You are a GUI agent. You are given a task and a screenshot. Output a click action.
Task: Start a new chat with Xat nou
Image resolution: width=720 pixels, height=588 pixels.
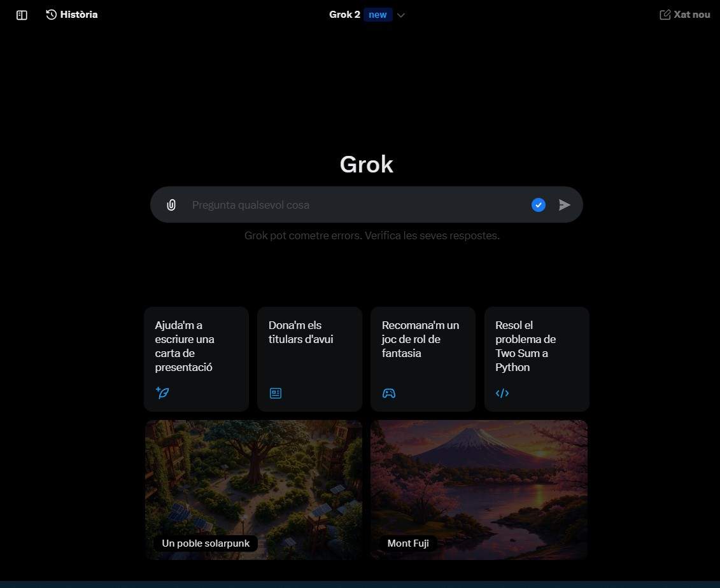pyautogui.click(x=684, y=15)
